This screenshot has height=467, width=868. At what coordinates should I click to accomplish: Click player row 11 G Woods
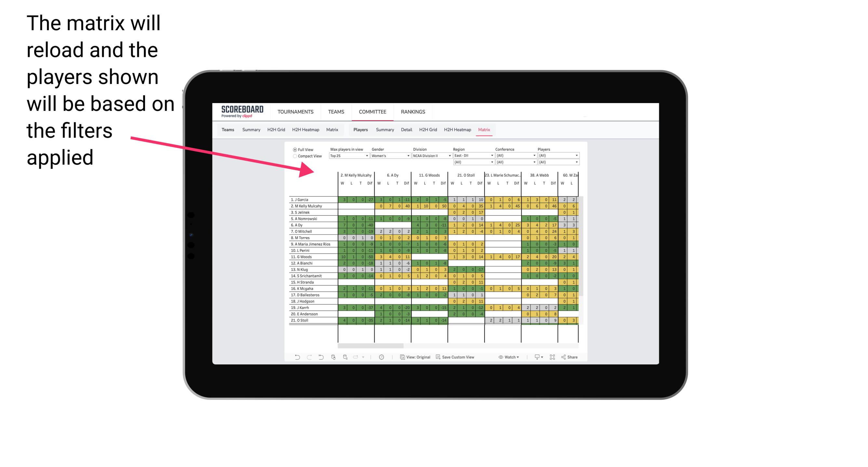point(310,257)
